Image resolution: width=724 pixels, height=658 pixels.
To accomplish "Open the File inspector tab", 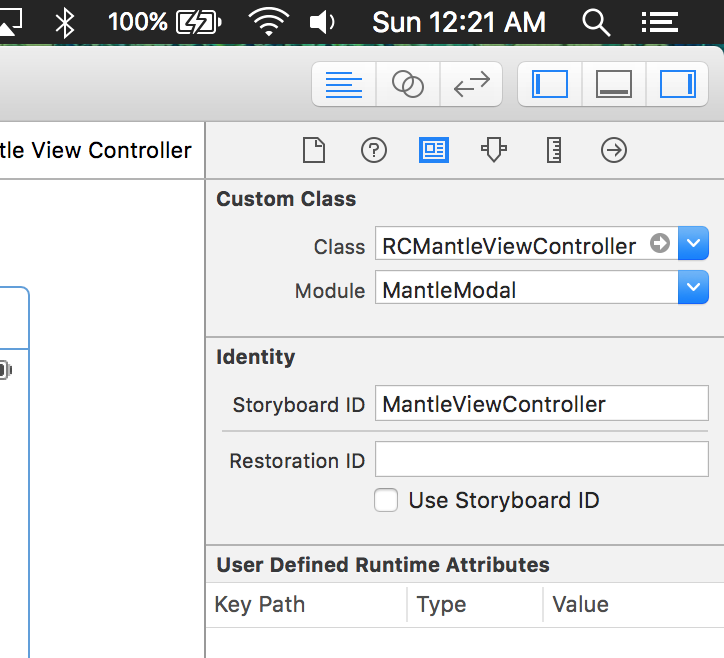I will pos(314,150).
